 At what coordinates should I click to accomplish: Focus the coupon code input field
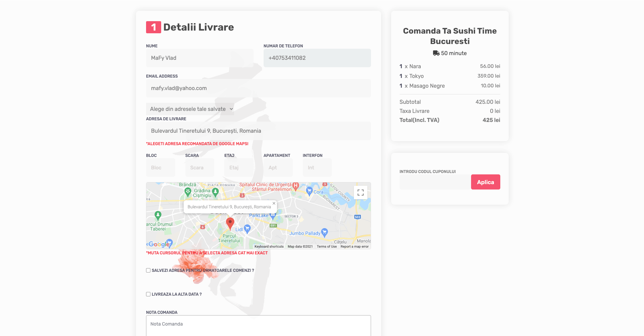coord(435,182)
